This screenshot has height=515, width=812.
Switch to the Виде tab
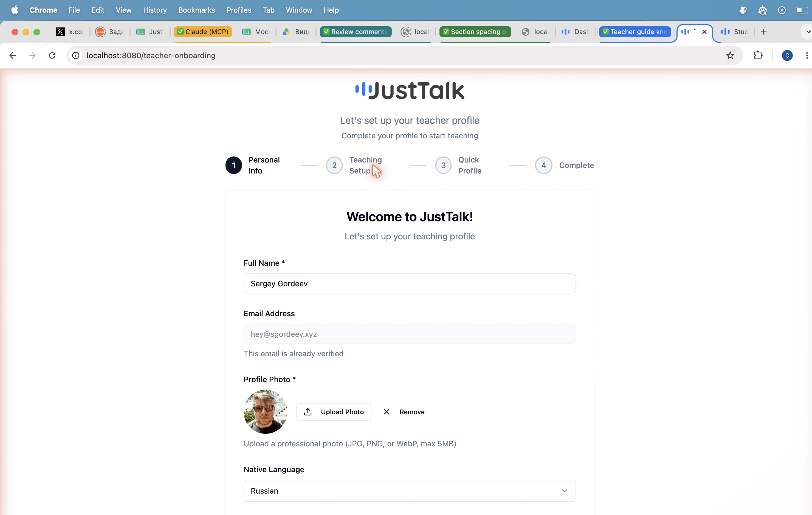[296, 32]
